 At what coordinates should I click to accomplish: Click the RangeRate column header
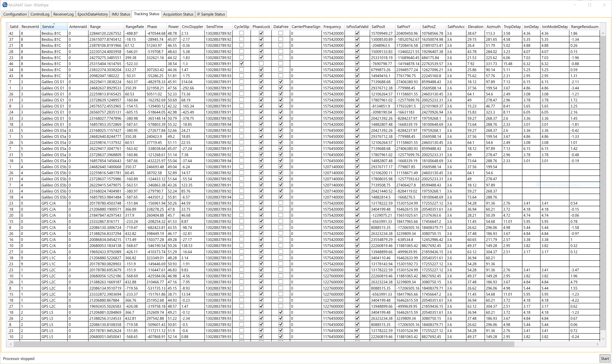click(x=135, y=27)
